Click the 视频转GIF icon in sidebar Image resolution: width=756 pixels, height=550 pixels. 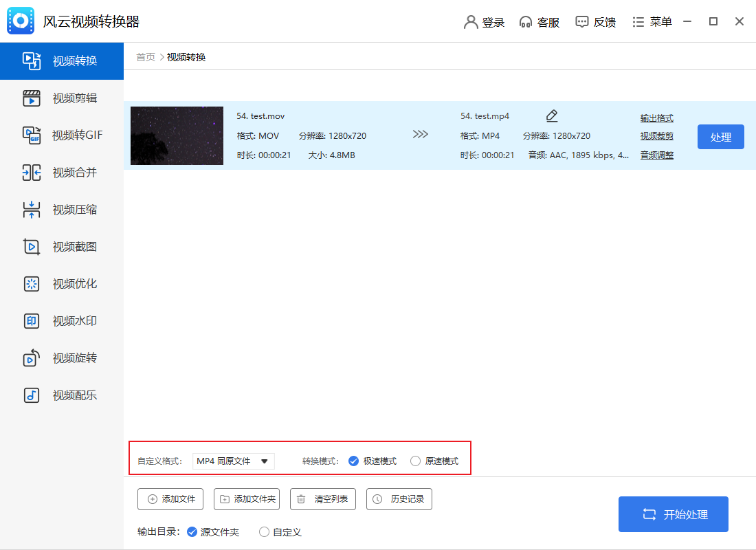click(32, 135)
